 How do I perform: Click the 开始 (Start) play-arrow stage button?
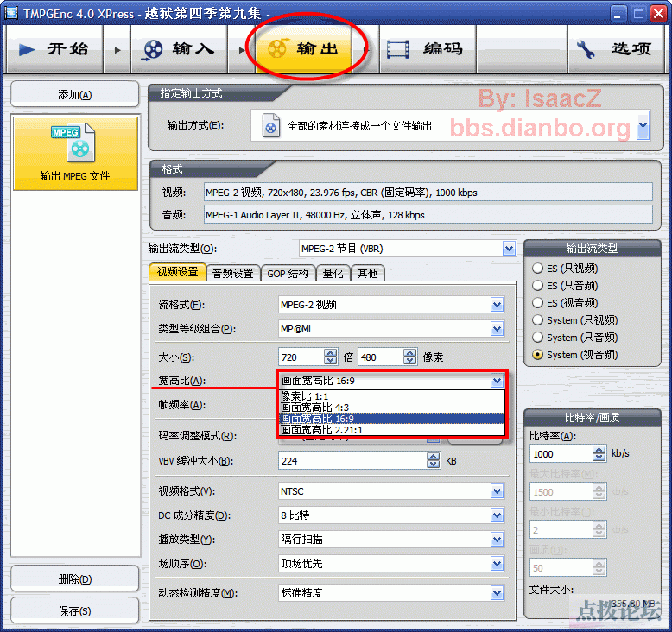[54, 49]
